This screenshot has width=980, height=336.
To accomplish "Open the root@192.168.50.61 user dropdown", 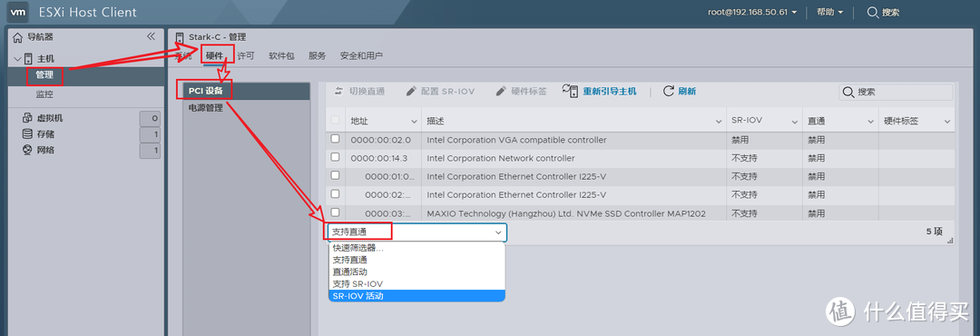I will [752, 12].
